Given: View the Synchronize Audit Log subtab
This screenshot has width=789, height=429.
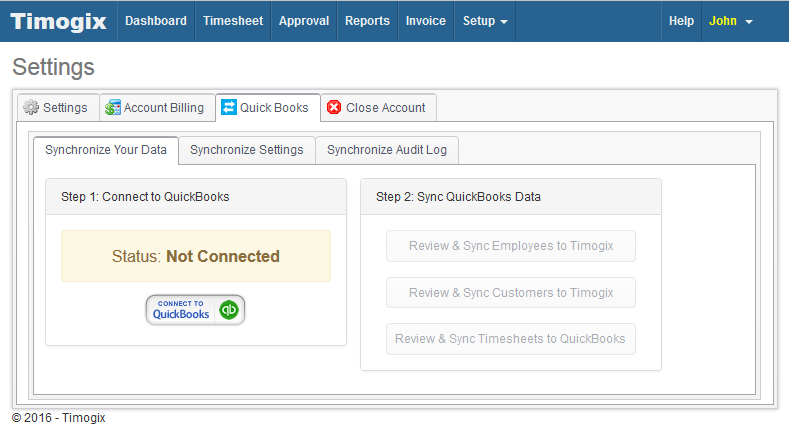Looking at the screenshot, I should [x=387, y=150].
